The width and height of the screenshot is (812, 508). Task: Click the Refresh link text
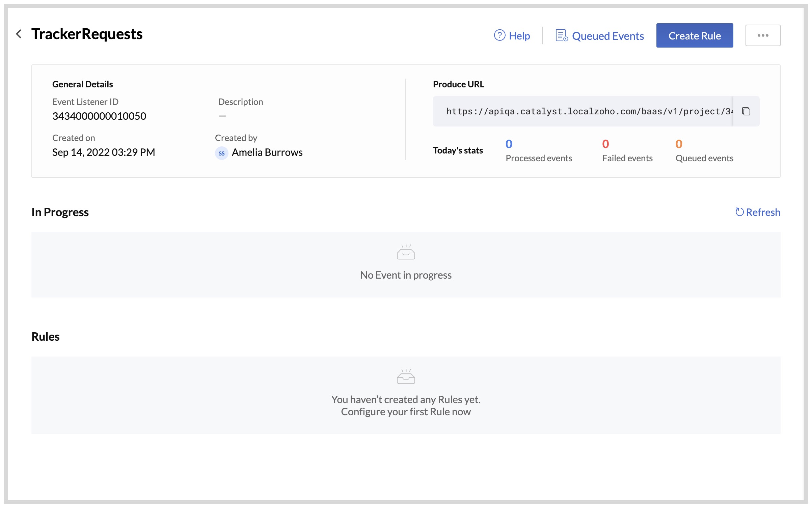[763, 212]
